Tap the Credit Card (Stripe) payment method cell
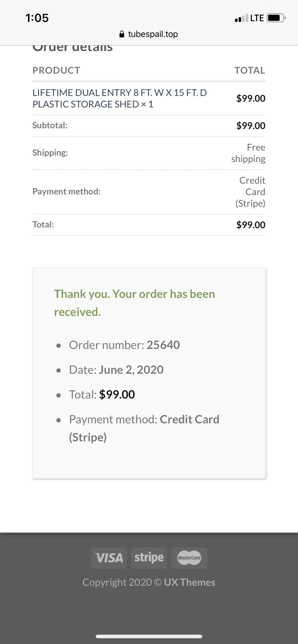 click(250, 192)
